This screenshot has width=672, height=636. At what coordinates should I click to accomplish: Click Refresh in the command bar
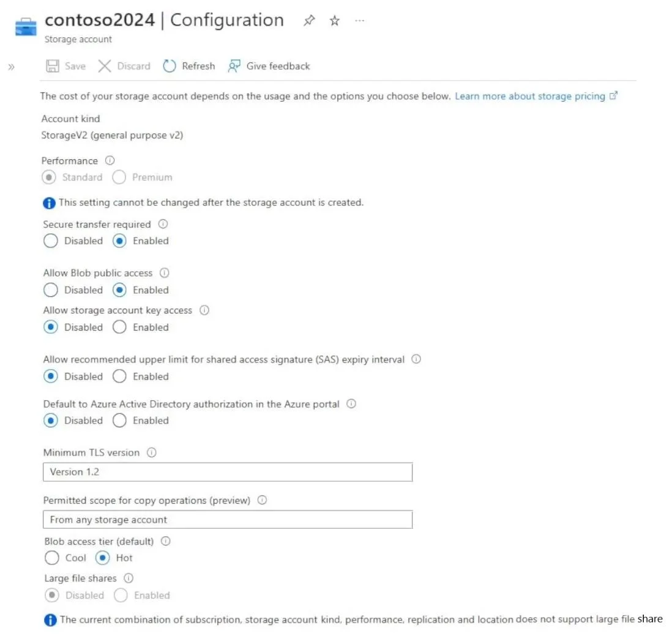189,66
